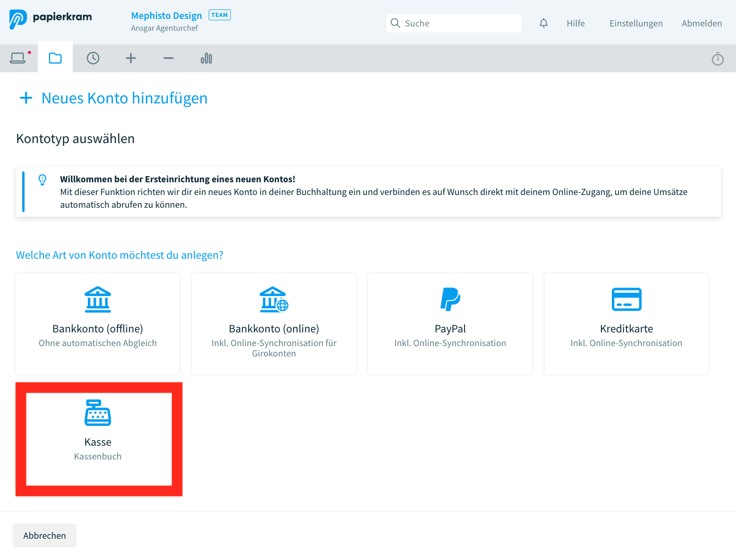Choose the PayPal account type

[450, 324]
